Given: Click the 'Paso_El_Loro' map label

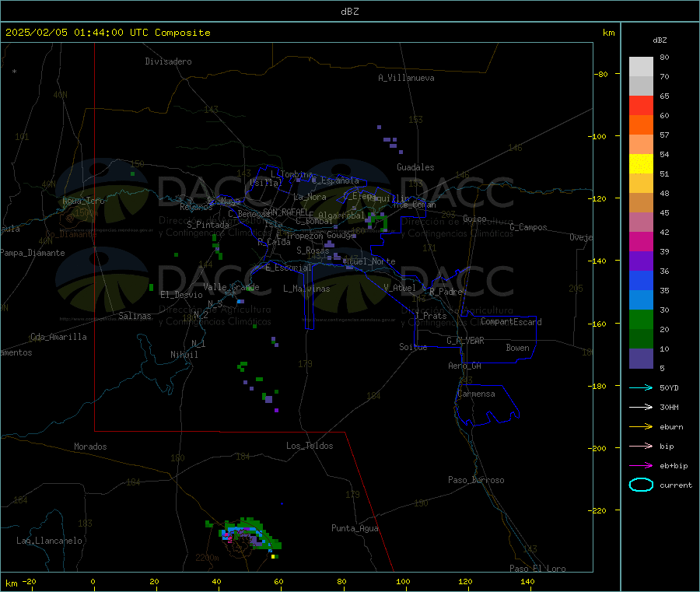Looking at the screenshot, I should click(x=538, y=569).
